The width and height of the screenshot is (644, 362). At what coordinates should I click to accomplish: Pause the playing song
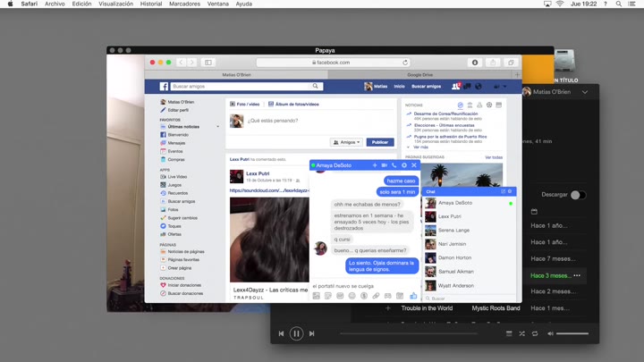point(296,333)
